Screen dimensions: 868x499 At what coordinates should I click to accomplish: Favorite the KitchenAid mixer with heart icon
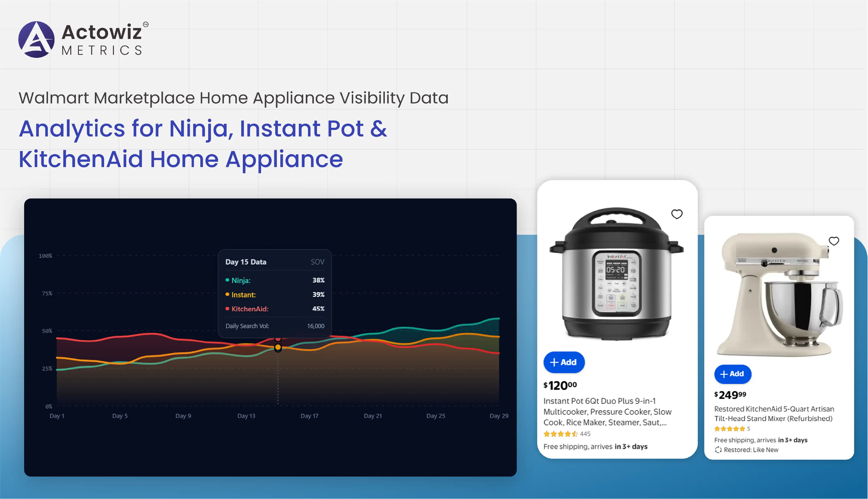[834, 241]
